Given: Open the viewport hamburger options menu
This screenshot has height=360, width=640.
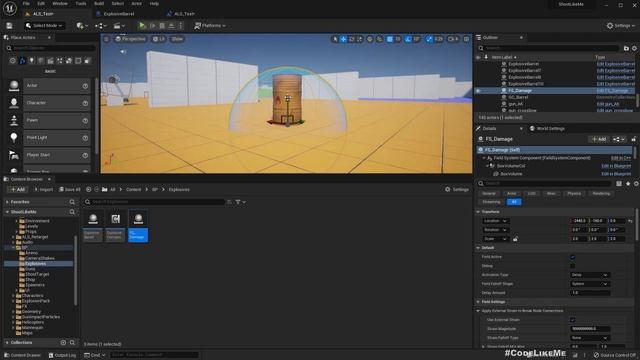Looking at the screenshot, I should click(x=107, y=39).
